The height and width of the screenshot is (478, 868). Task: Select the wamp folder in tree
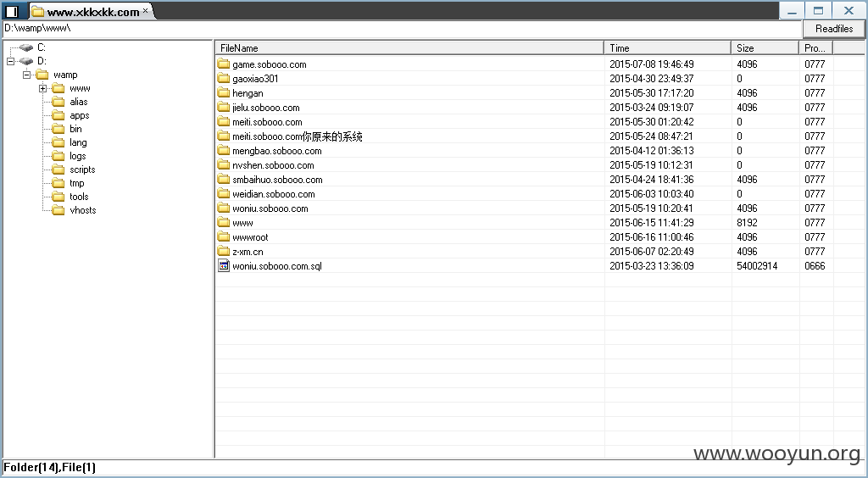[x=65, y=75]
